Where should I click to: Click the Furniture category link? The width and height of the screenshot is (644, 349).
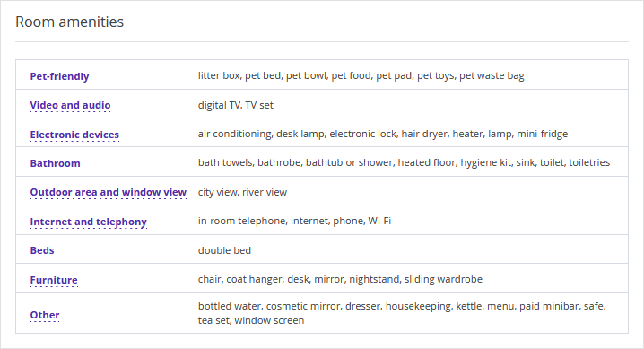[x=54, y=280]
